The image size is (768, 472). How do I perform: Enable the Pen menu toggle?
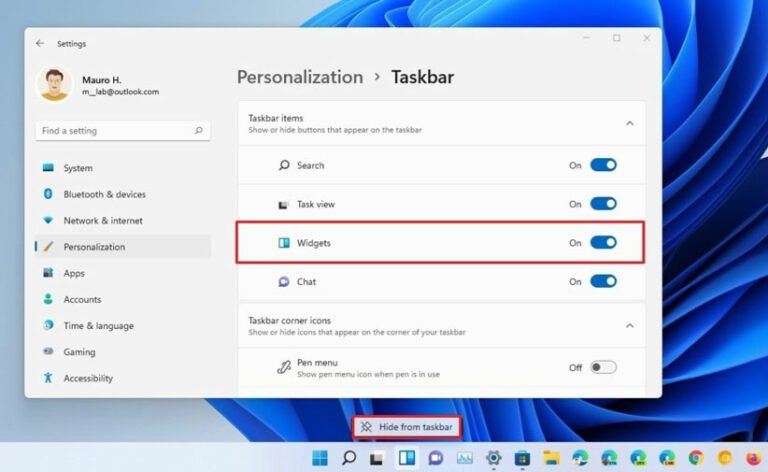[x=603, y=367]
